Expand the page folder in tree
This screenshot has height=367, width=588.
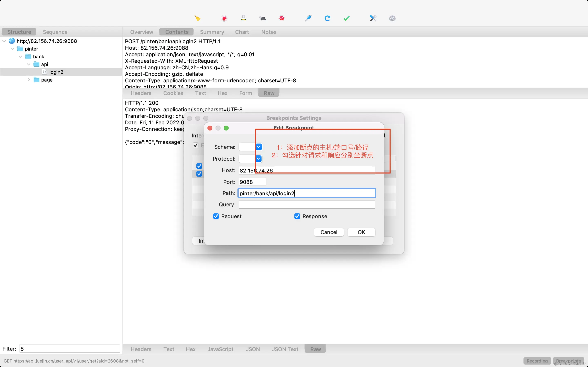29,80
